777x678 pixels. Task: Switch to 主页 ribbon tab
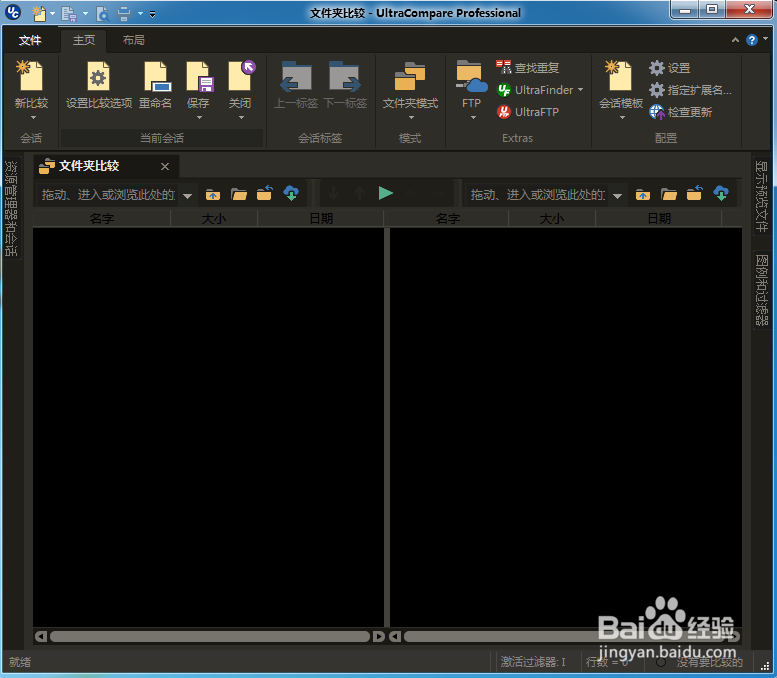(83, 40)
